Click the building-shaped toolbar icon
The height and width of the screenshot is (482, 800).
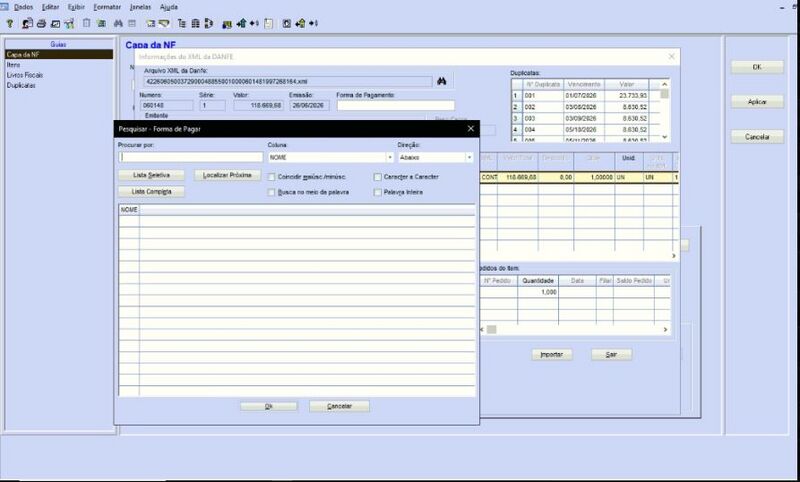point(195,23)
